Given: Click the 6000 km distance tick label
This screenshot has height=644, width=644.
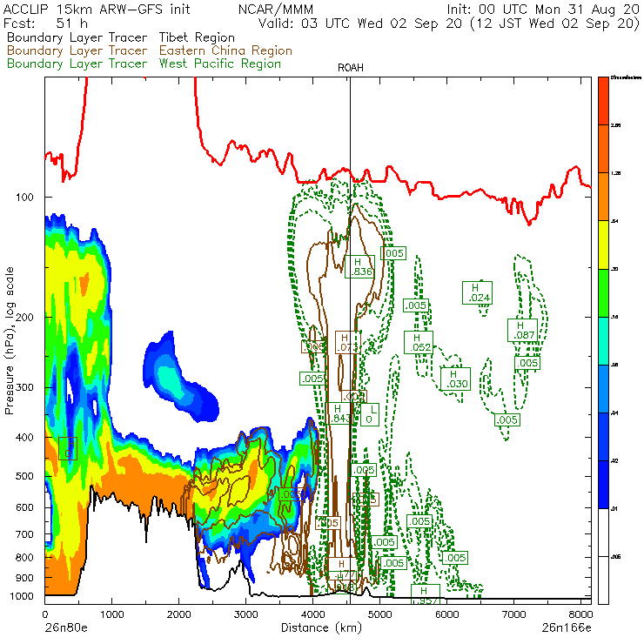Looking at the screenshot, I should [446, 614].
